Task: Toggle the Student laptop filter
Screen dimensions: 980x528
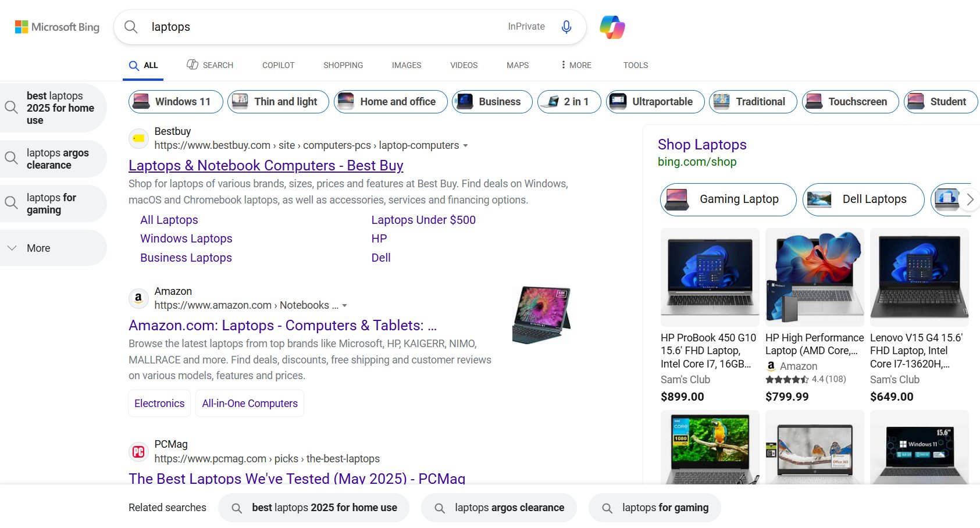Action: pos(940,101)
